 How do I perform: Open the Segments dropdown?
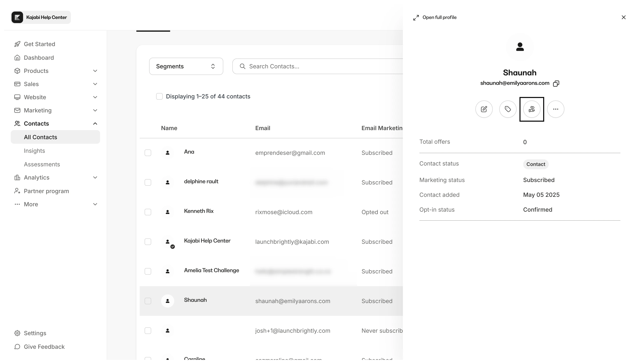pos(186,66)
